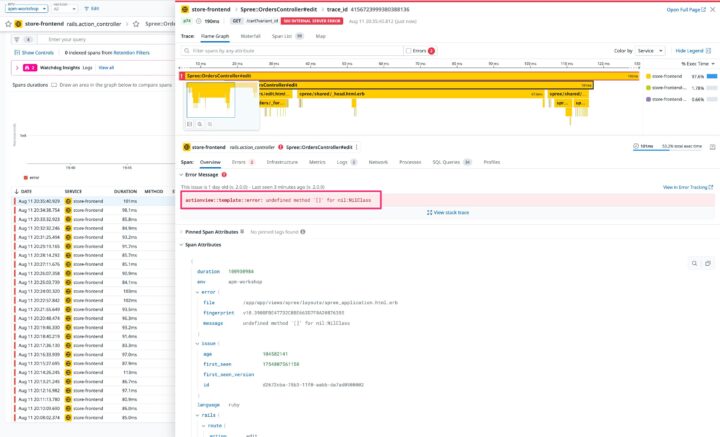
Task: Switch to the Span List tab
Action: 287,36
